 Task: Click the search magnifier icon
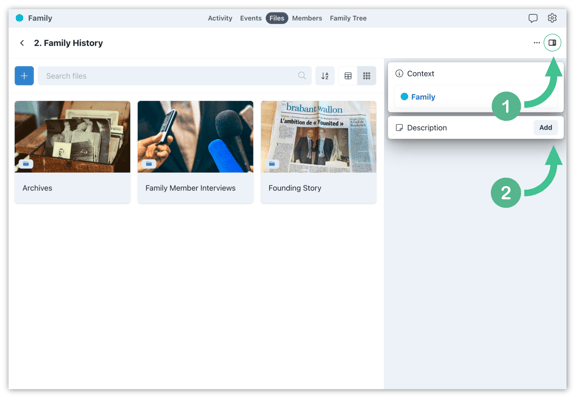point(302,75)
